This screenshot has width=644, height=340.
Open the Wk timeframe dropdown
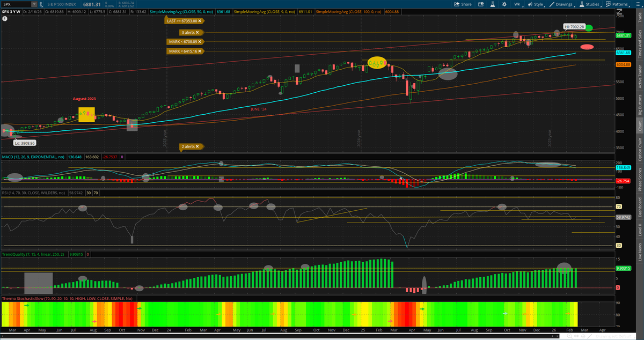click(518, 4)
